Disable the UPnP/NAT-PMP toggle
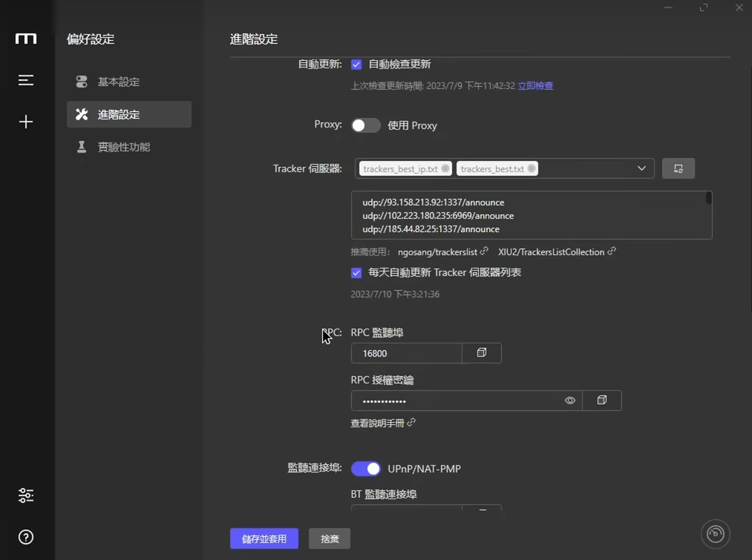Image resolution: width=752 pixels, height=560 pixels. (366, 469)
